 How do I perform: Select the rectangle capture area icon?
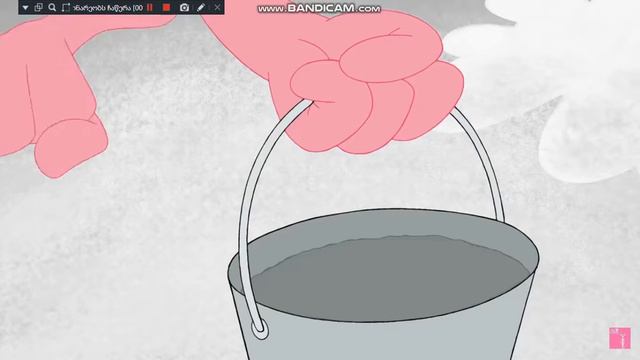click(66, 7)
